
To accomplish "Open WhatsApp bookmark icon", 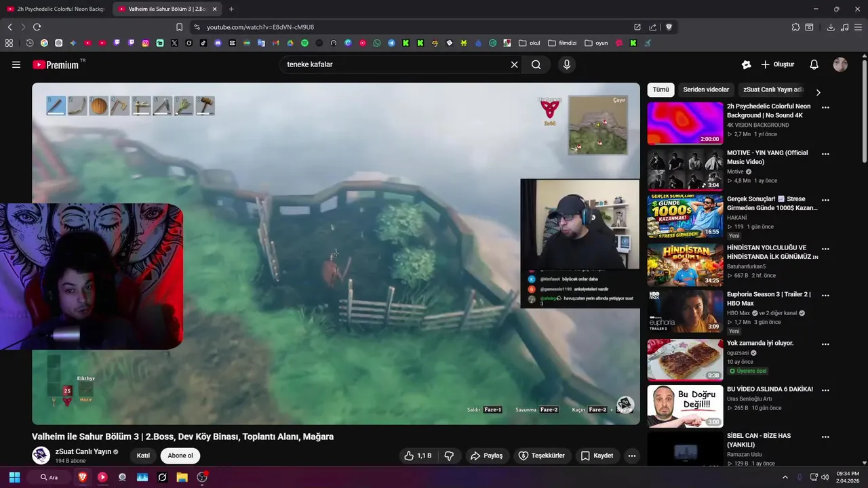I will pos(377,43).
